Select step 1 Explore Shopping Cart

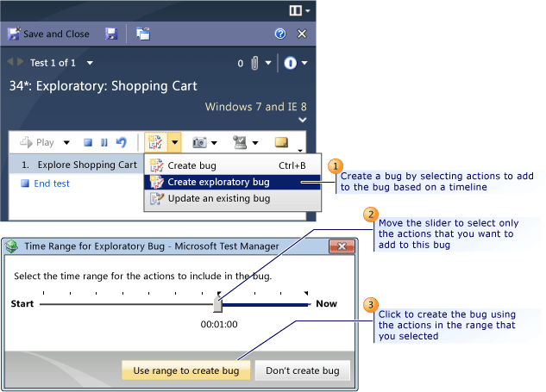click(77, 165)
